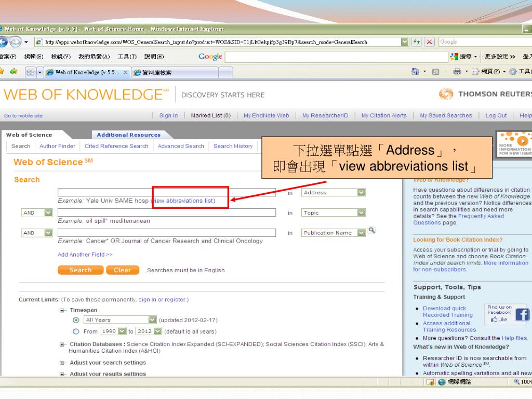The image size is (532, 399).
Task: Expand Adjust your search settings
Action: (x=62, y=363)
